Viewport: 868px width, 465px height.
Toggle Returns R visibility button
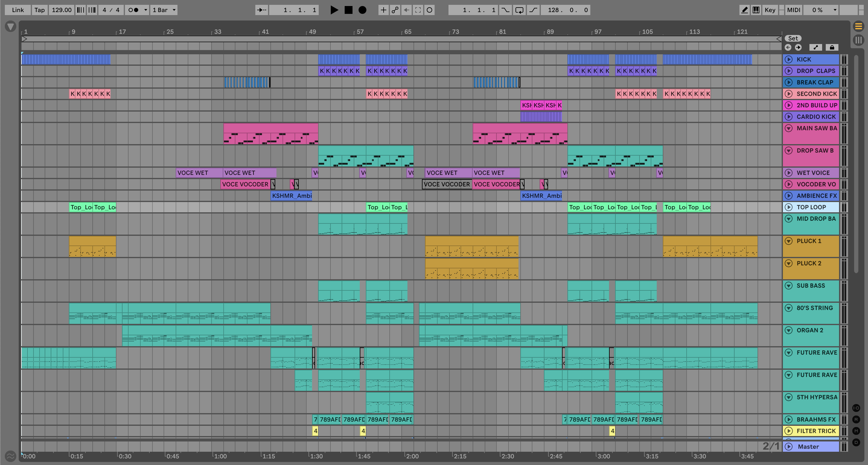coord(856,419)
